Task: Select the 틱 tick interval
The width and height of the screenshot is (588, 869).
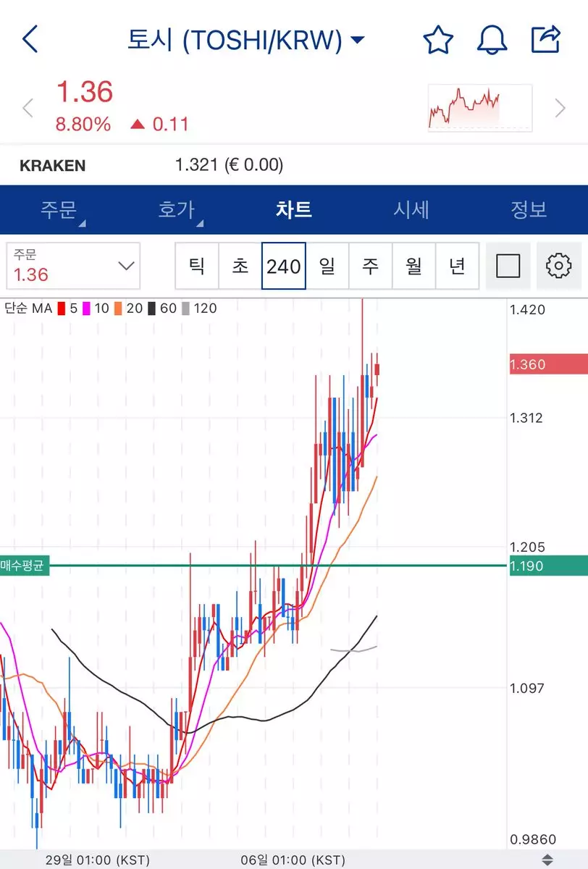Action: point(197,266)
